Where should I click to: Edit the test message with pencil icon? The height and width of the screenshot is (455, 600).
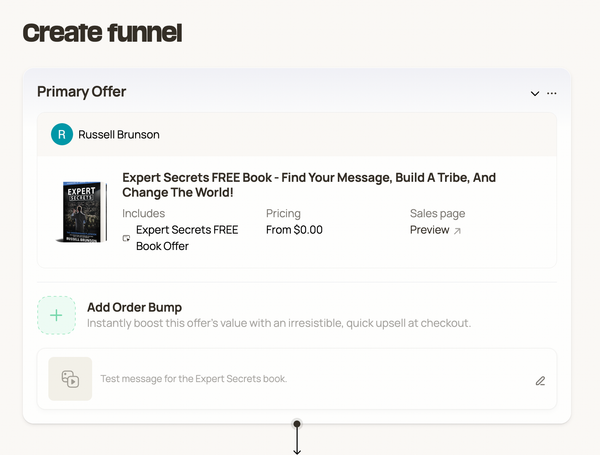point(540,381)
